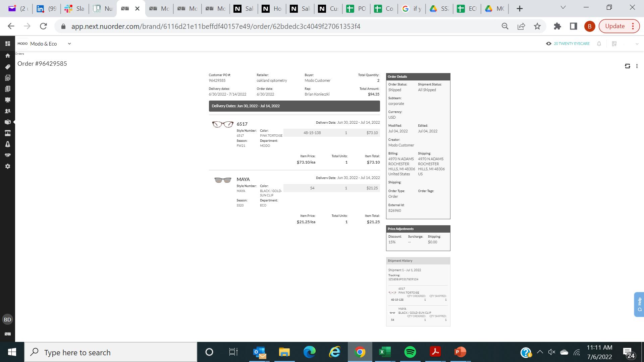This screenshot has width=644, height=362.
Task: Click the handshake icon in sidebar
Action: pyautogui.click(x=8, y=155)
